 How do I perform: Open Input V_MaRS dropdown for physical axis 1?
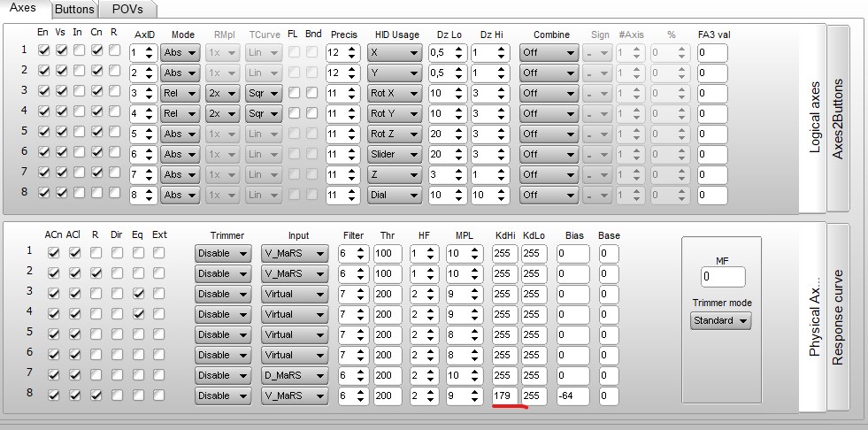point(295,253)
